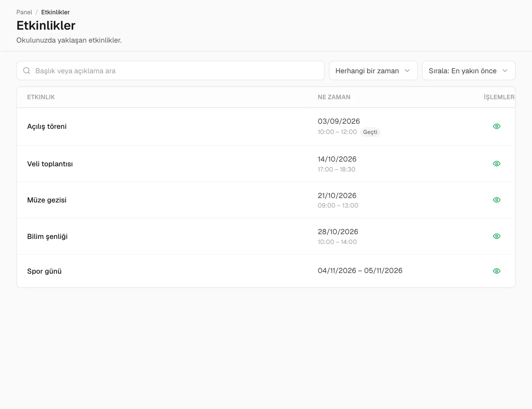
Task: Go to Panel breadcrumb link
Action: click(x=24, y=12)
